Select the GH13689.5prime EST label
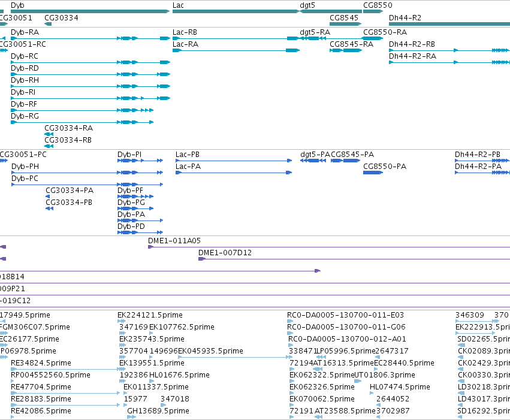The image size is (510, 420). click(x=158, y=411)
